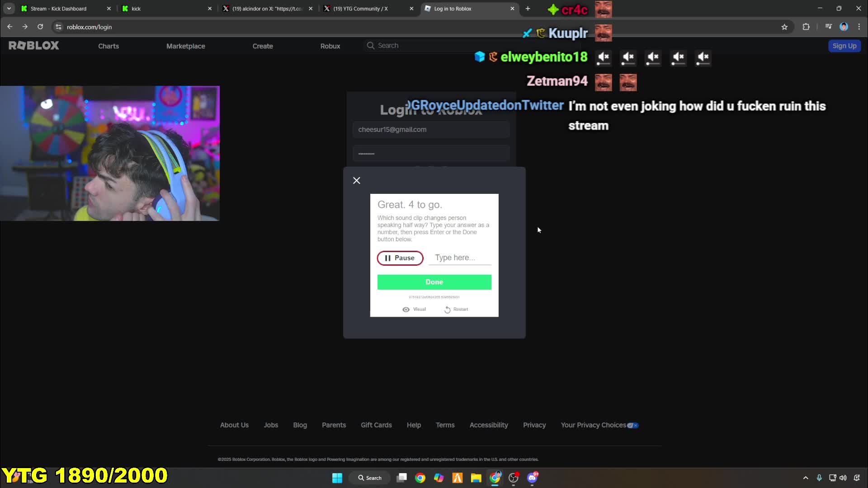Show hidden system tray icons
Viewport: 868px width, 488px height.
(806, 478)
